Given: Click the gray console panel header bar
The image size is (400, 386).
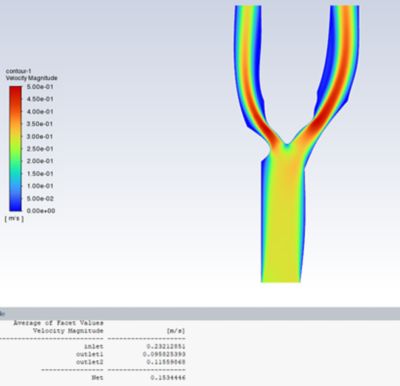Looking at the screenshot, I should point(200,314).
